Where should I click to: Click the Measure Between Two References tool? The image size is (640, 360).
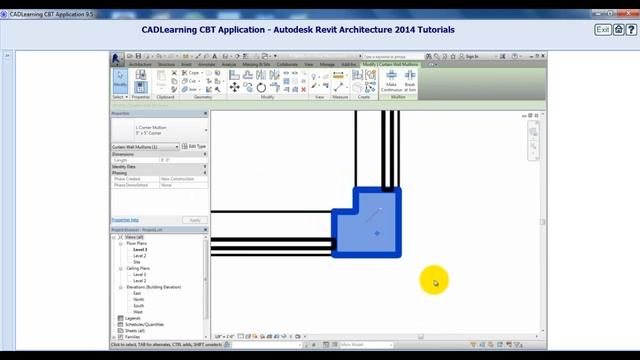pos(338,87)
